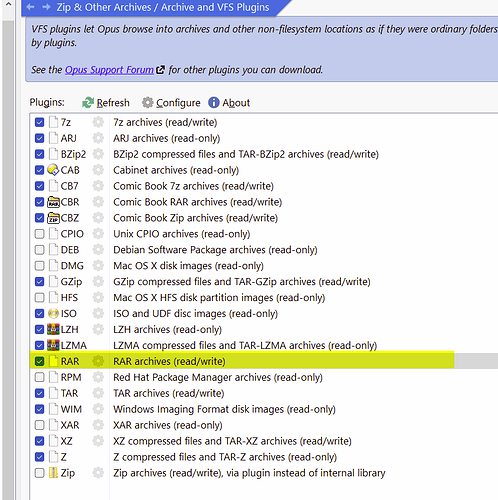Disable the 7z plugin checkbox

[x=39, y=122]
